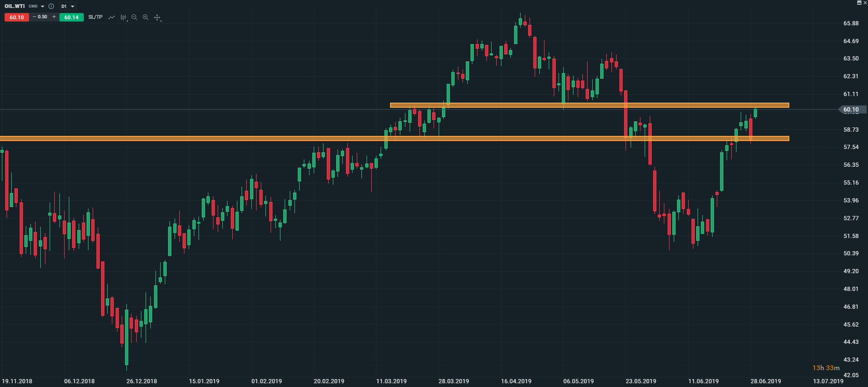Click the red 60.10 sell button

[x=17, y=17]
